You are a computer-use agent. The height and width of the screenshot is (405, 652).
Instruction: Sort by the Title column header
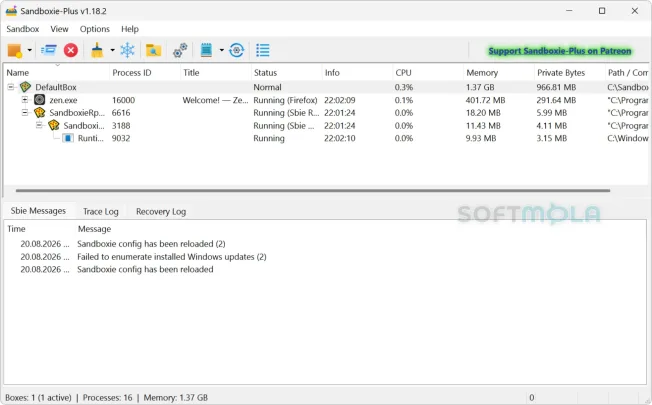pyautogui.click(x=216, y=73)
